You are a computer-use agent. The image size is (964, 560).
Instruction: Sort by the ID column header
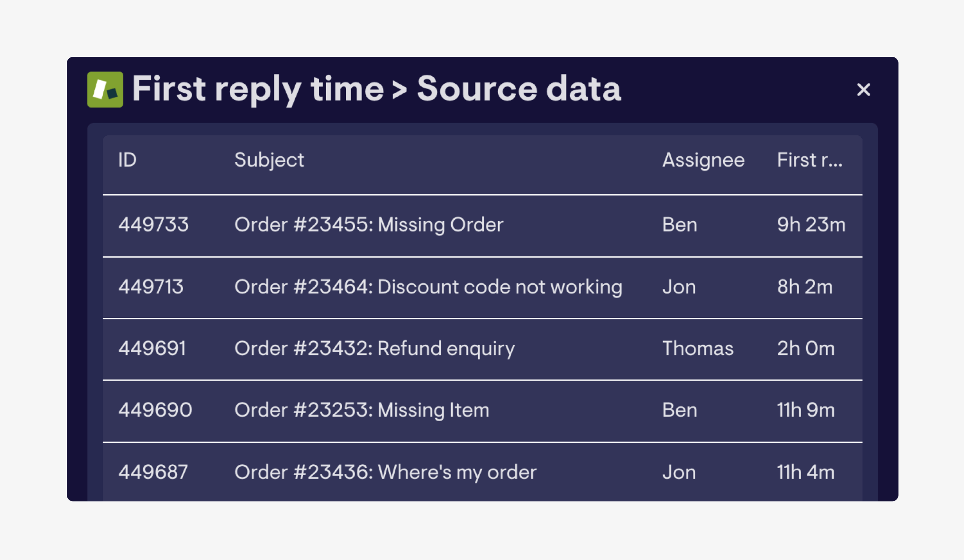[x=127, y=160]
